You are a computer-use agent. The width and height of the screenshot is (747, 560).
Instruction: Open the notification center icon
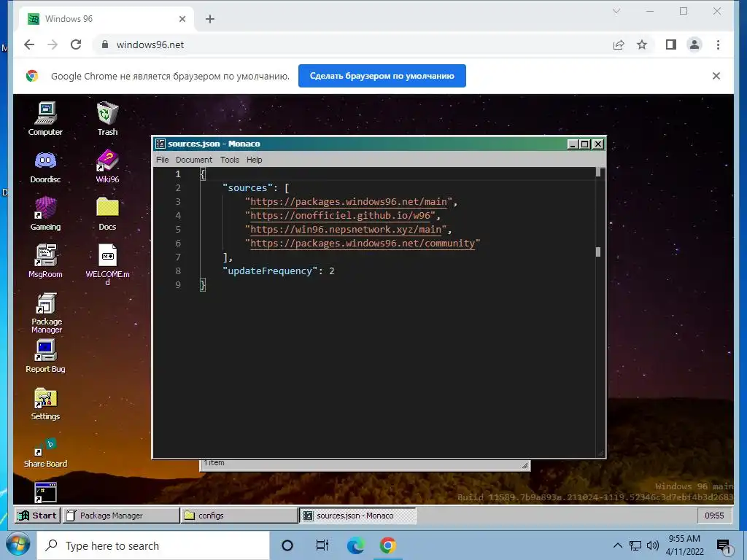pos(724,547)
